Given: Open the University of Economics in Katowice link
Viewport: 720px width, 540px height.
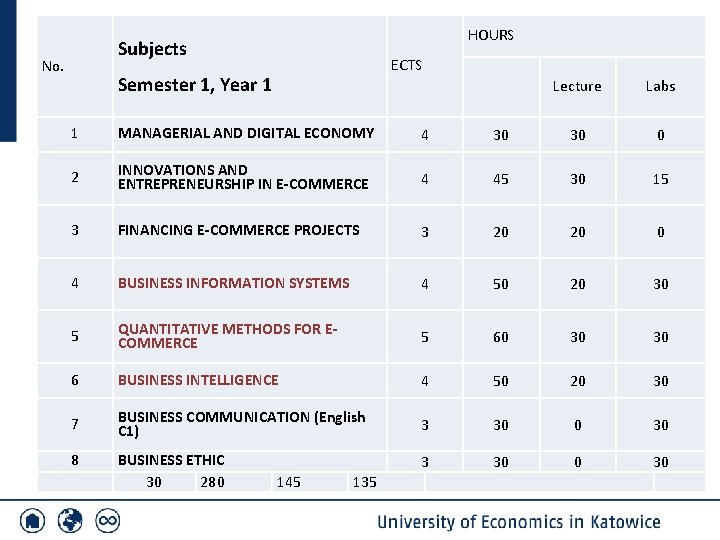Looking at the screenshot, I should click(518, 522).
